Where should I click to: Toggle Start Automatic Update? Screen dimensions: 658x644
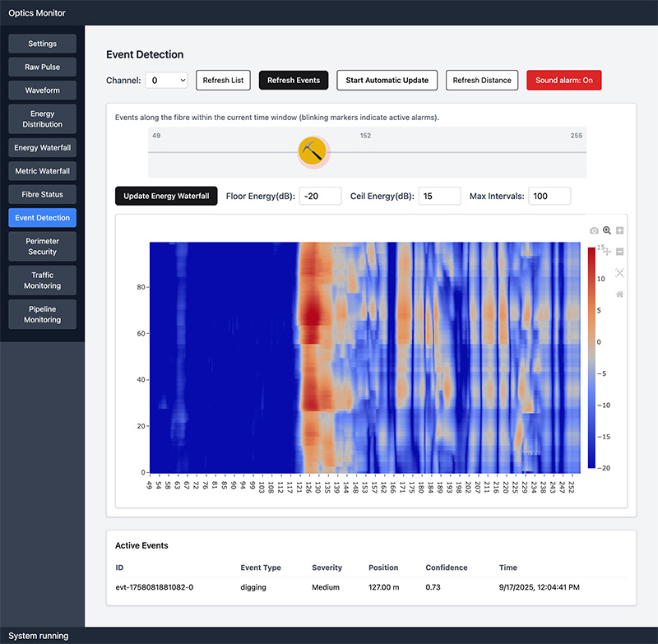click(x=387, y=80)
